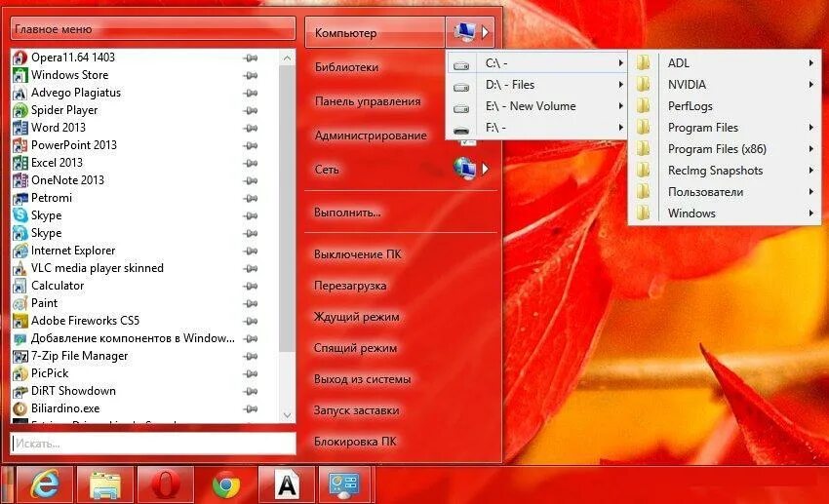Screen dimensions: 829x504
Task: Click the Adobe Fireworks CS5 icon
Action: tap(20, 321)
